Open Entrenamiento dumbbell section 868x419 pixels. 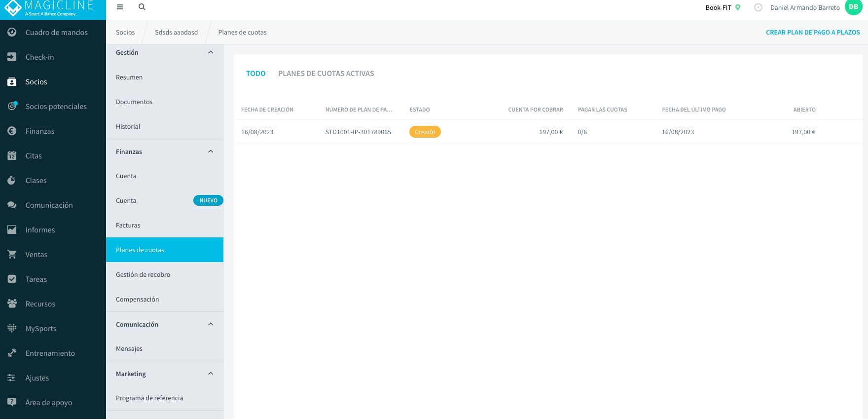pos(53,353)
